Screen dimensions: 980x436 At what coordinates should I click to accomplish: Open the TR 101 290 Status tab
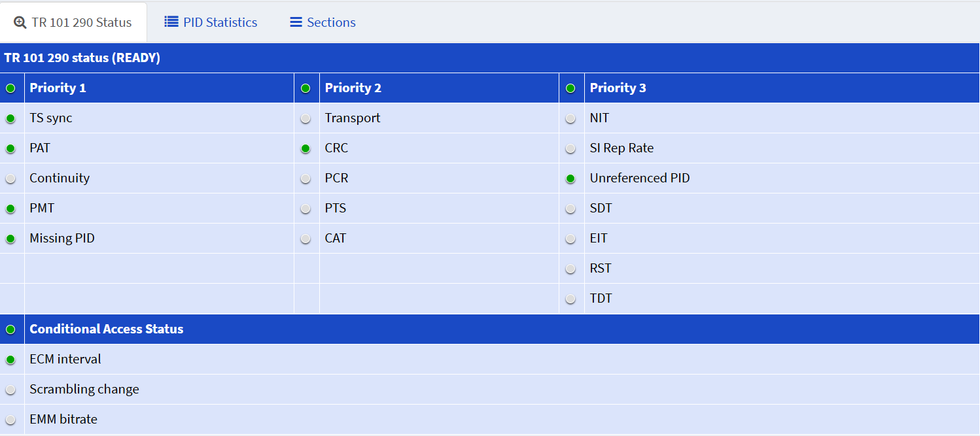coord(73,22)
